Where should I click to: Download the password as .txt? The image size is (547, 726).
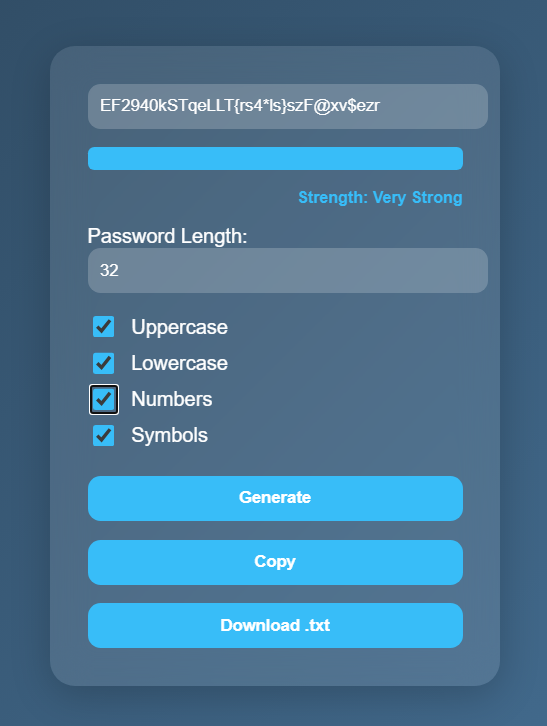click(275, 626)
